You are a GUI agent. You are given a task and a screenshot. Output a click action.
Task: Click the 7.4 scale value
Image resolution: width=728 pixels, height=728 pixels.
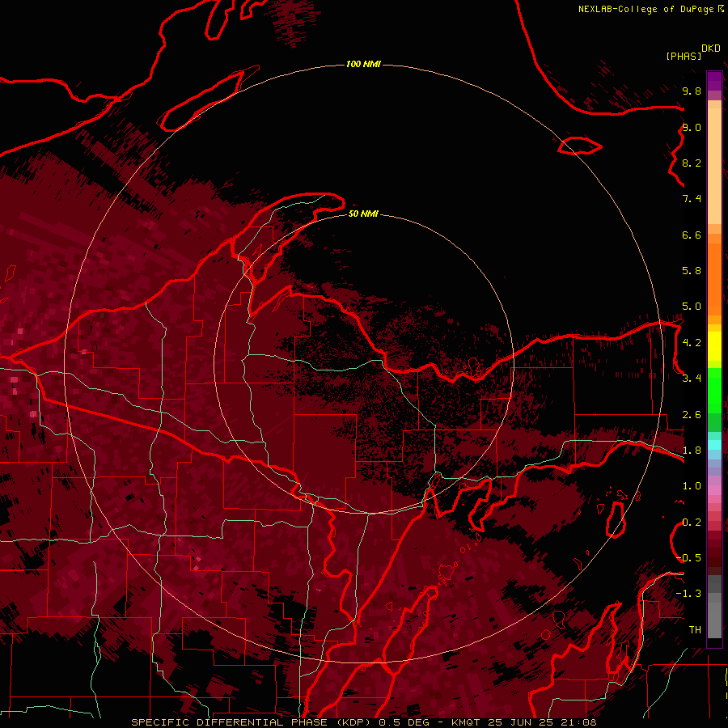pyautogui.click(x=692, y=199)
